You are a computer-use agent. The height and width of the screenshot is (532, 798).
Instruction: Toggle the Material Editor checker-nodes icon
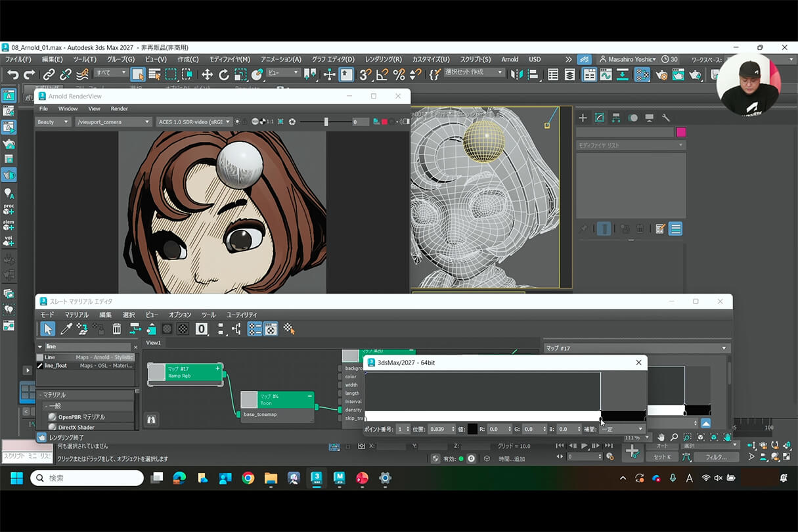pyautogui.click(x=642, y=74)
